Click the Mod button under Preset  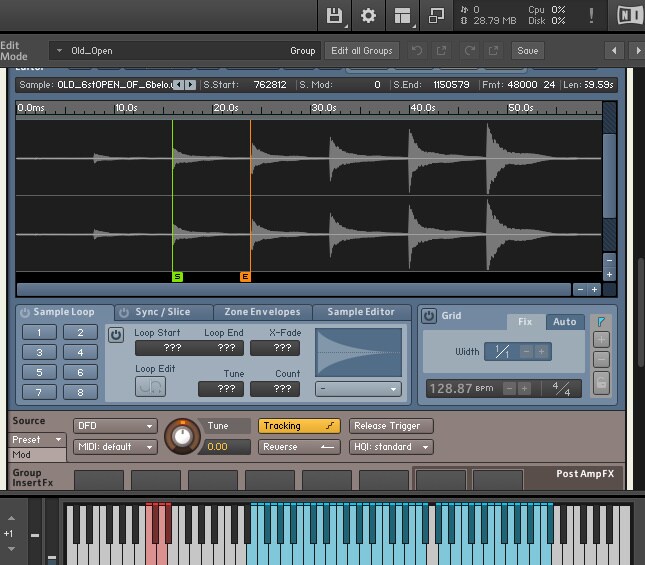coord(37,455)
